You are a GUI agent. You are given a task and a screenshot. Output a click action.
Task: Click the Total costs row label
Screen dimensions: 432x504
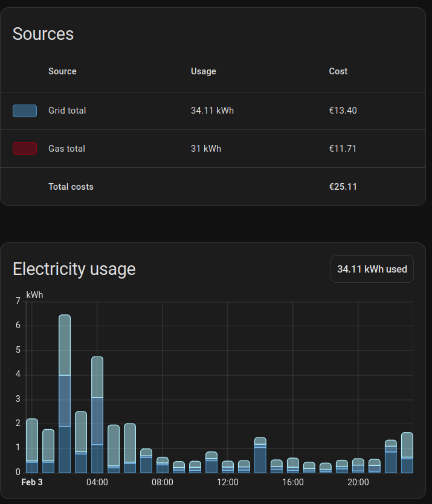click(x=71, y=187)
